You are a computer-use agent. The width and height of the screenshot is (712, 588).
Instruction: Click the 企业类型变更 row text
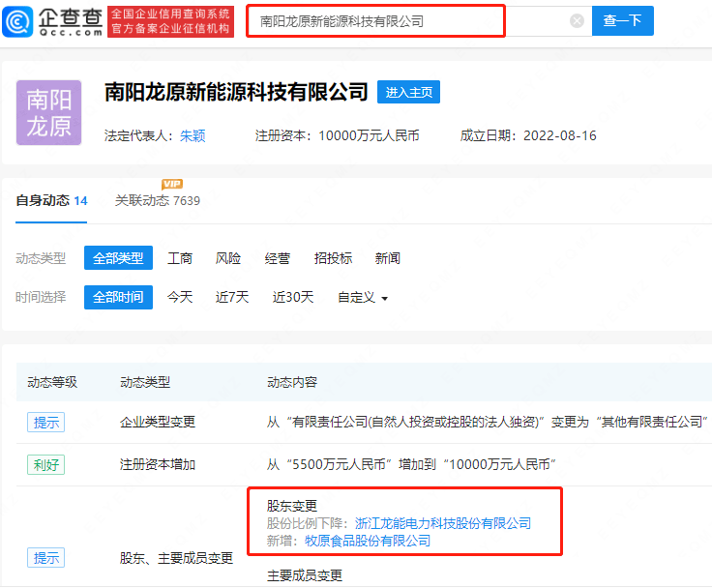point(157,423)
